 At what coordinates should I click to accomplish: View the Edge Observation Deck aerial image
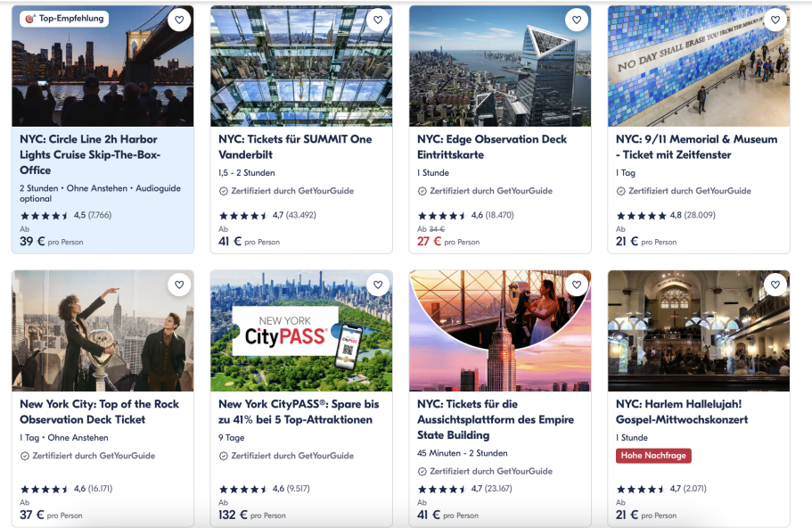click(500, 66)
